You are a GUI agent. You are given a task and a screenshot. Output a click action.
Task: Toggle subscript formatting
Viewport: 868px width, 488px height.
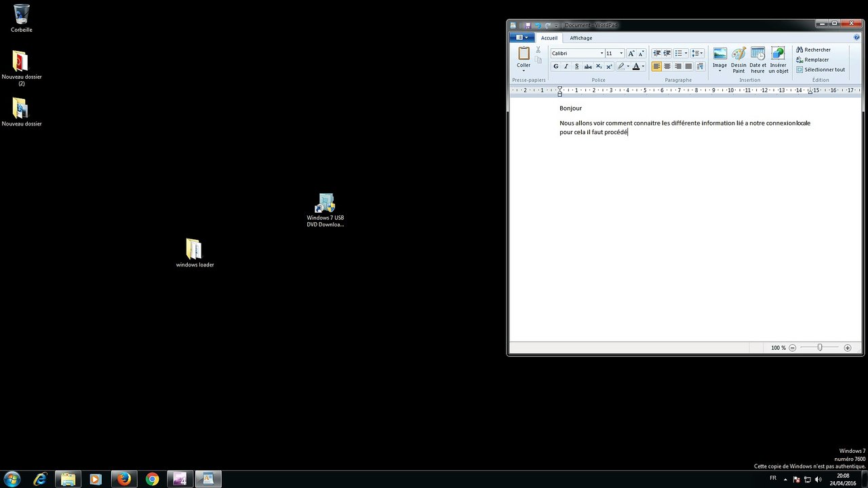(x=599, y=66)
